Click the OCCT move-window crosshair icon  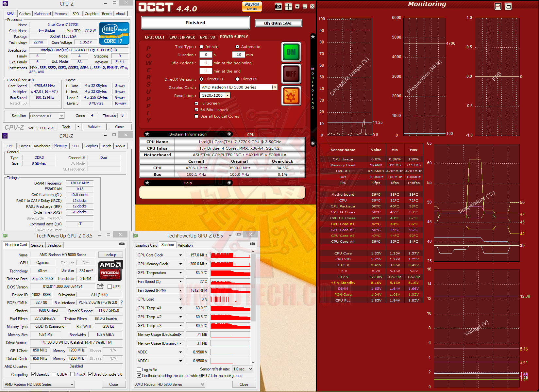tap(288, 7)
